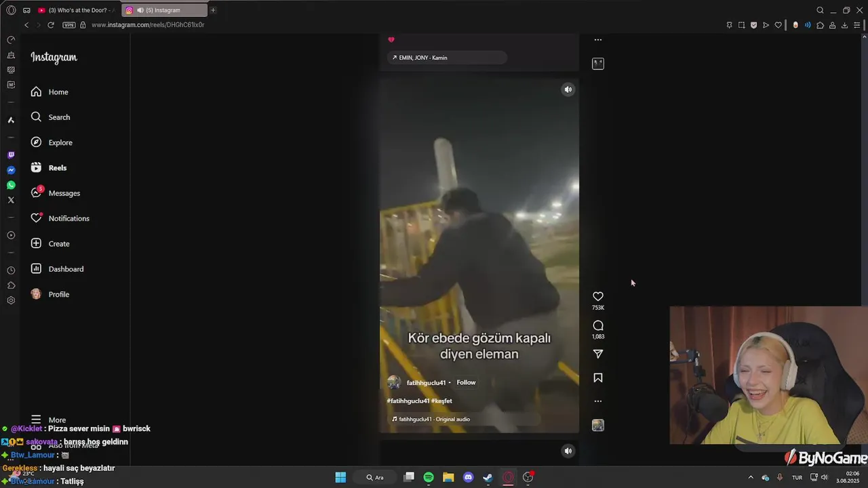This screenshot has width=868, height=488.
Task: Like the reel with heart icon
Action: [x=598, y=296]
